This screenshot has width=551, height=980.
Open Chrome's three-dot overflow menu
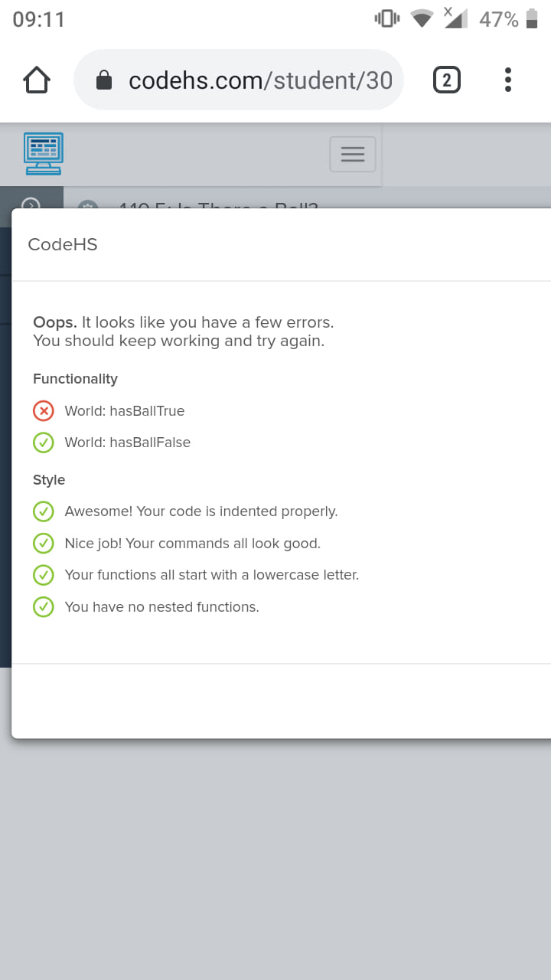pos(508,80)
